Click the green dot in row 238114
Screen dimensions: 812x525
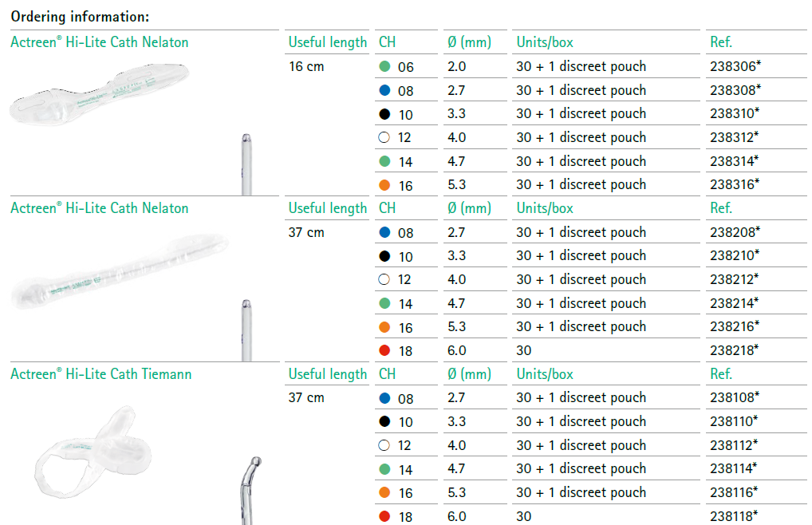[384, 469]
